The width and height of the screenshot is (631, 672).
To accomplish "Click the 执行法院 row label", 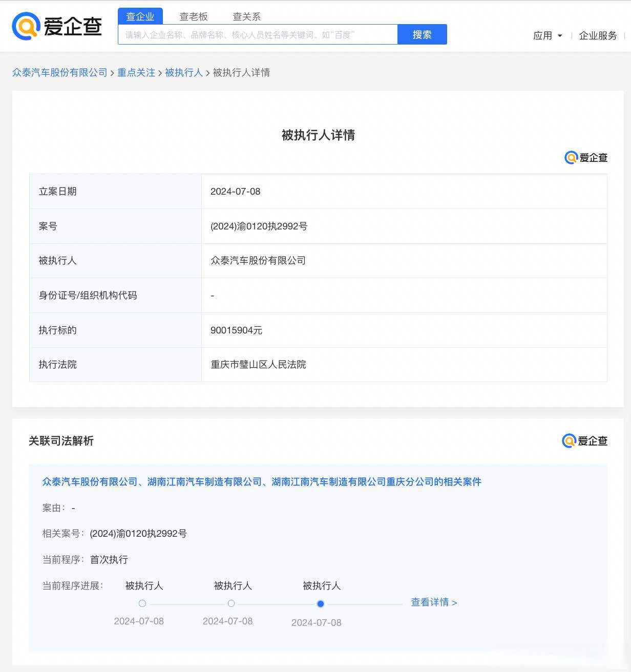I will (x=58, y=364).
